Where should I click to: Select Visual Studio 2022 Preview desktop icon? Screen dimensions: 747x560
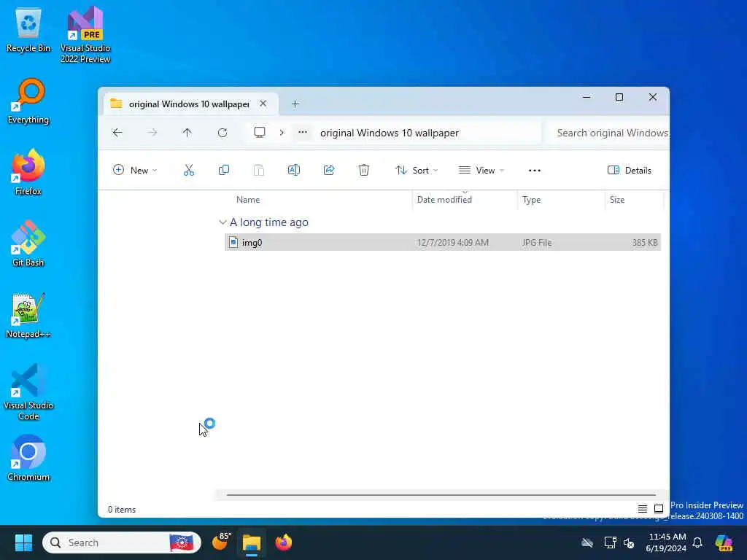[x=85, y=36]
